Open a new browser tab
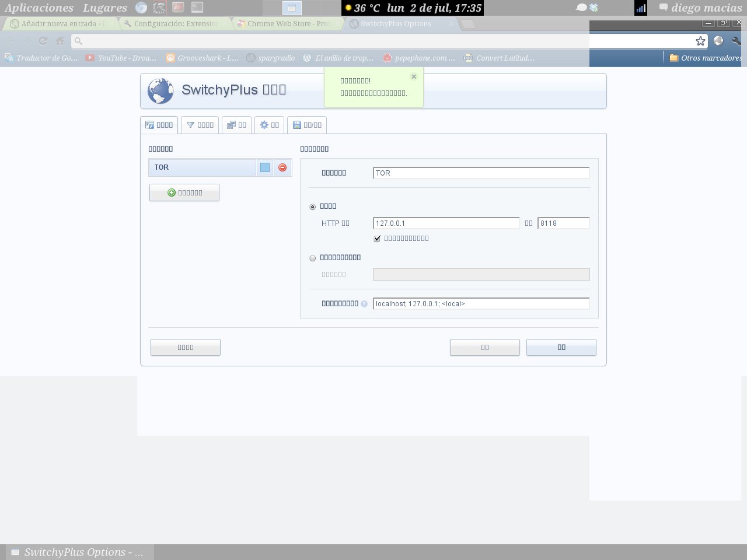This screenshot has width=747, height=560. coord(468,24)
